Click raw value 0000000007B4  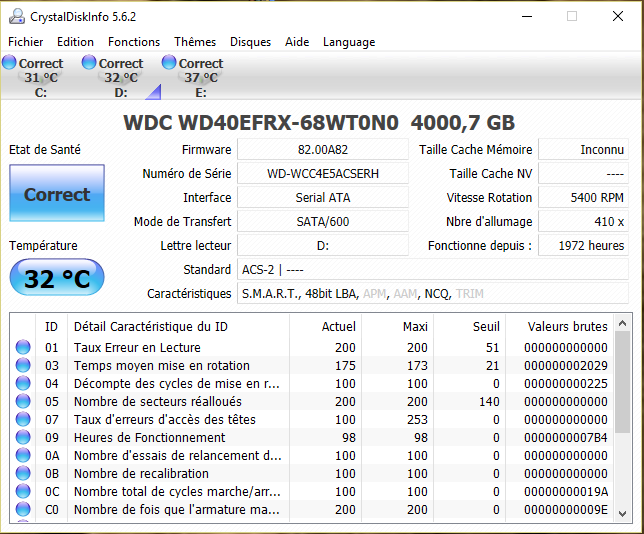click(x=566, y=437)
